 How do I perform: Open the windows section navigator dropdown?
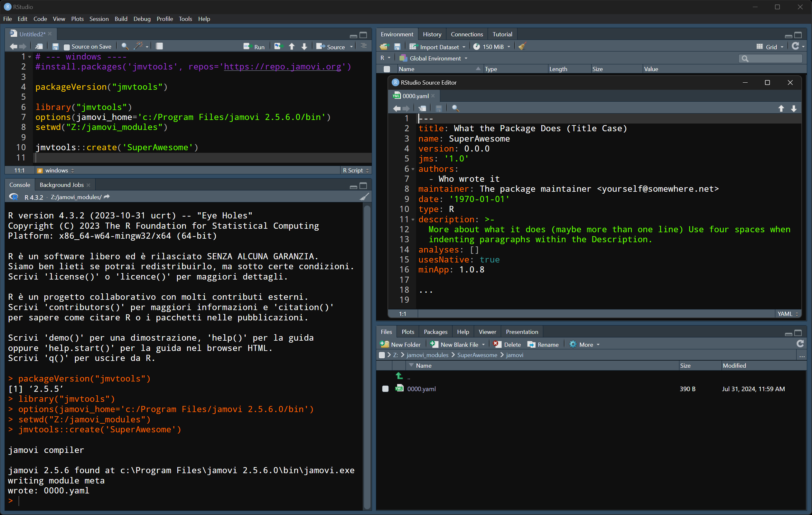pos(56,170)
